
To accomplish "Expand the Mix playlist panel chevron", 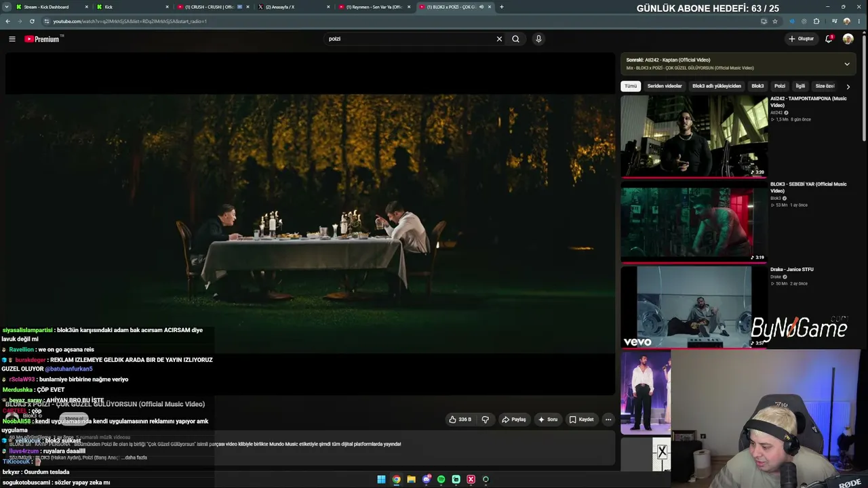I will pyautogui.click(x=847, y=64).
